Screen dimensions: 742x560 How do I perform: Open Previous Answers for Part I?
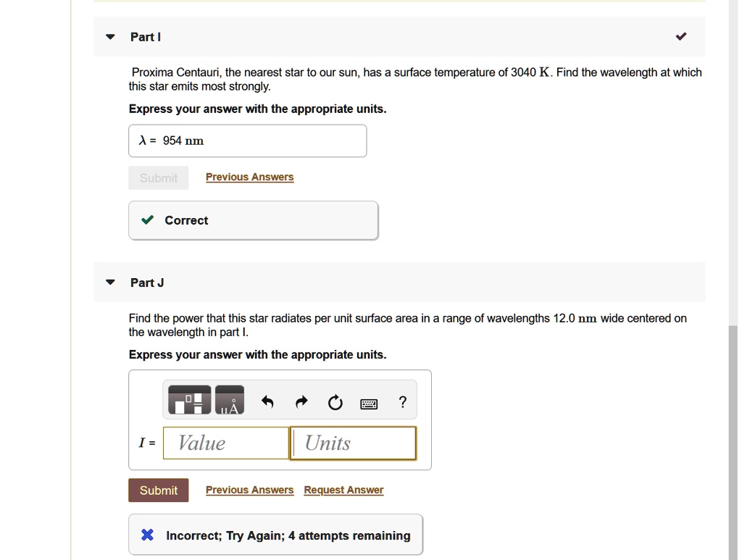point(249,177)
